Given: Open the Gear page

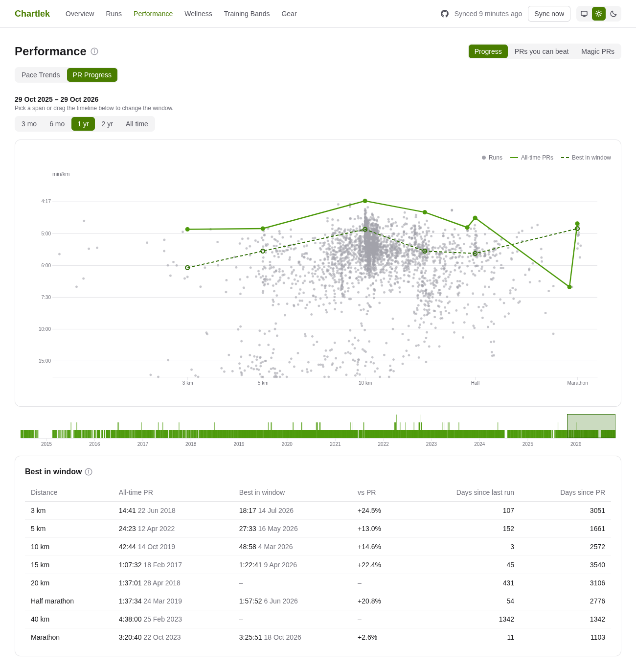Looking at the screenshot, I should (x=289, y=14).
